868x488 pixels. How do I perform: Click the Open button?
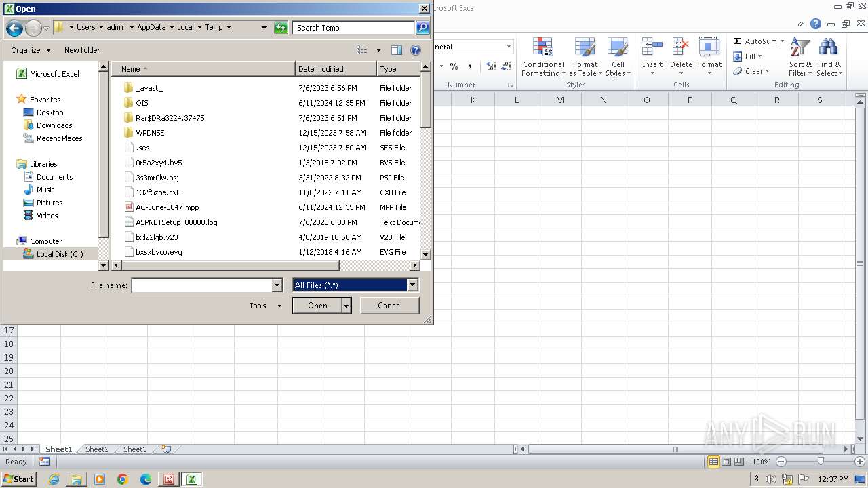tap(317, 306)
